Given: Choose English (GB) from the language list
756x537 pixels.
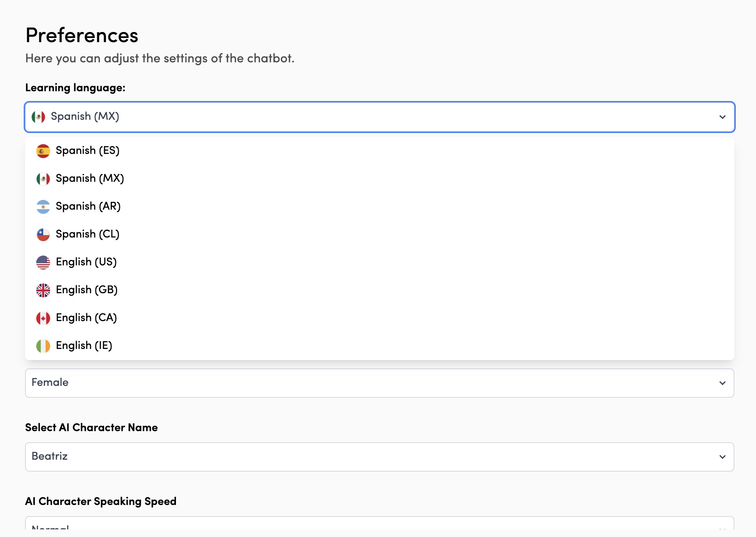Looking at the screenshot, I should pos(87,290).
